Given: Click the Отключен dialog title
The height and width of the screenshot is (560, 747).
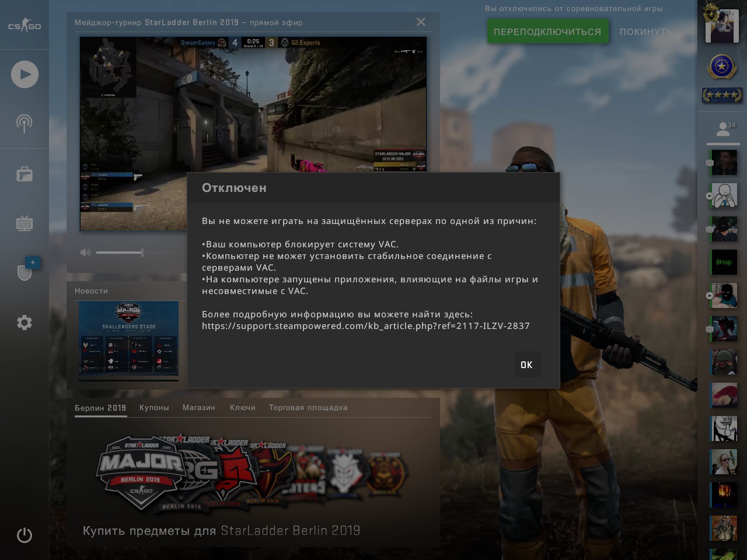Looking at the screenshot, I should (x=234, y=188).
